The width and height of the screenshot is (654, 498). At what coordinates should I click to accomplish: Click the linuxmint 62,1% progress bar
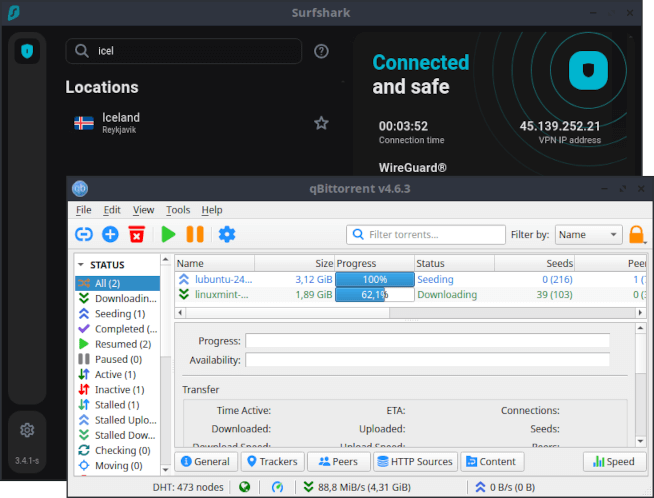[x=375, y=294]
